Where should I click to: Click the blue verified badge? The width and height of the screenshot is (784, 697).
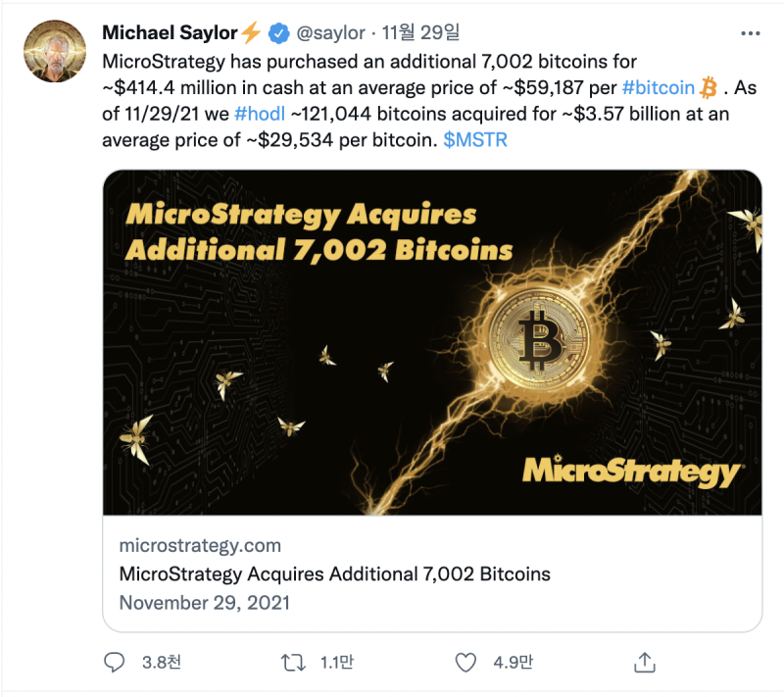(279, 33)
